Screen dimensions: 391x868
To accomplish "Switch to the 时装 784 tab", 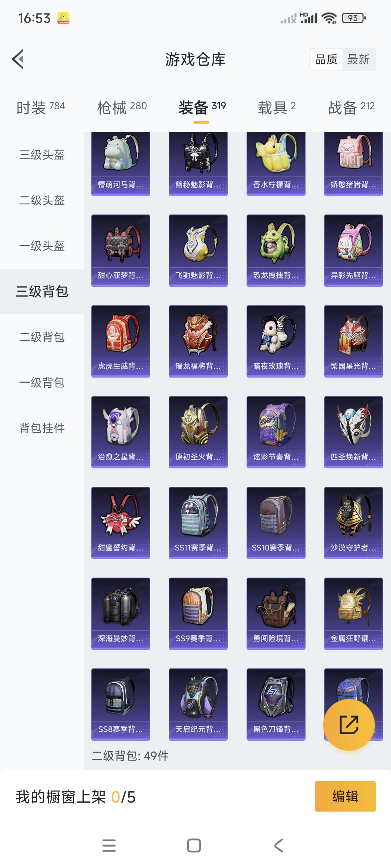I will [41, 107].
